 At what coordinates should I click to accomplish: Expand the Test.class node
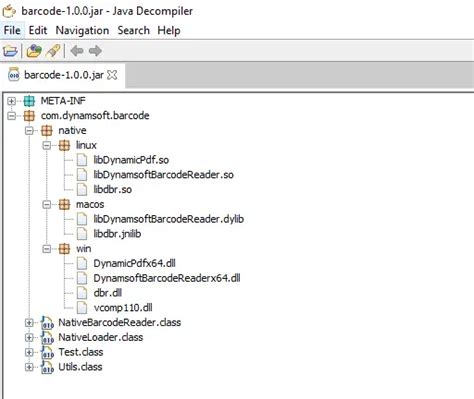(x=29, y=352)
